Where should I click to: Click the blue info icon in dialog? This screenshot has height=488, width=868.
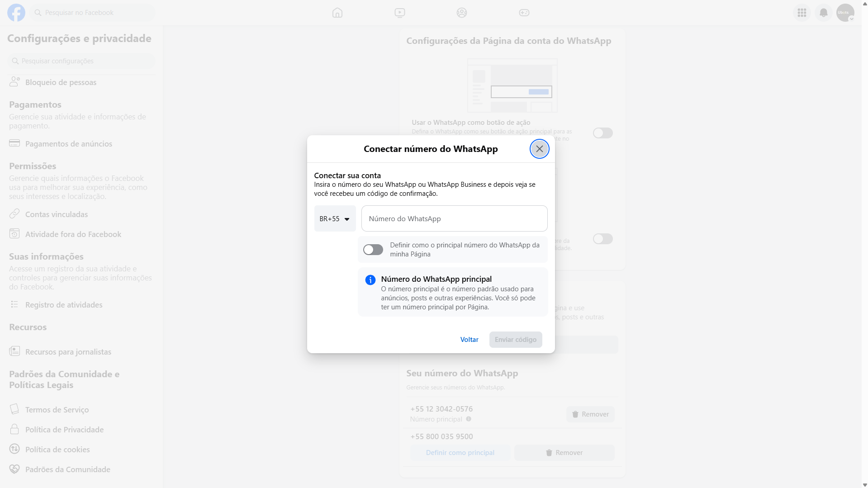coord(370,280)
